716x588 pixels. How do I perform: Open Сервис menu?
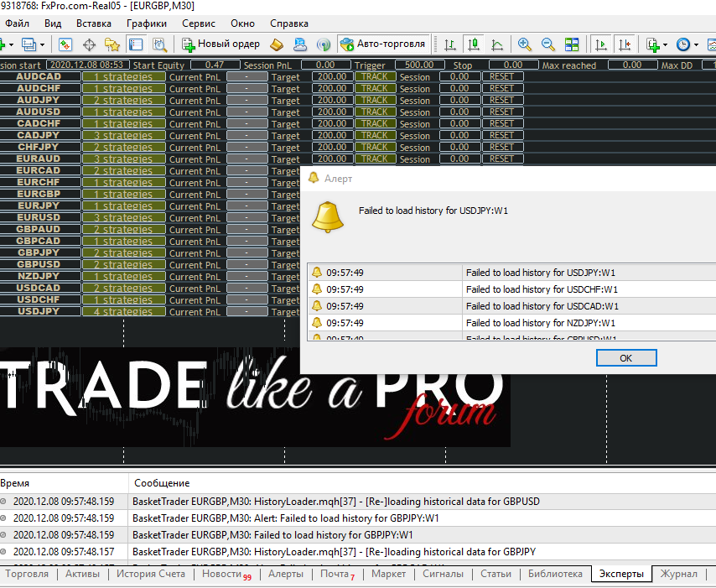click(198, 23)
